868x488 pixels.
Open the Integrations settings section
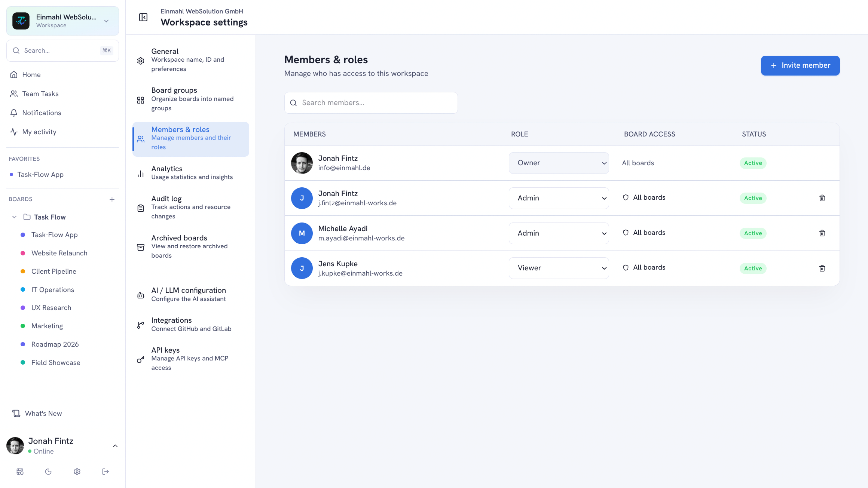point(191,325)
